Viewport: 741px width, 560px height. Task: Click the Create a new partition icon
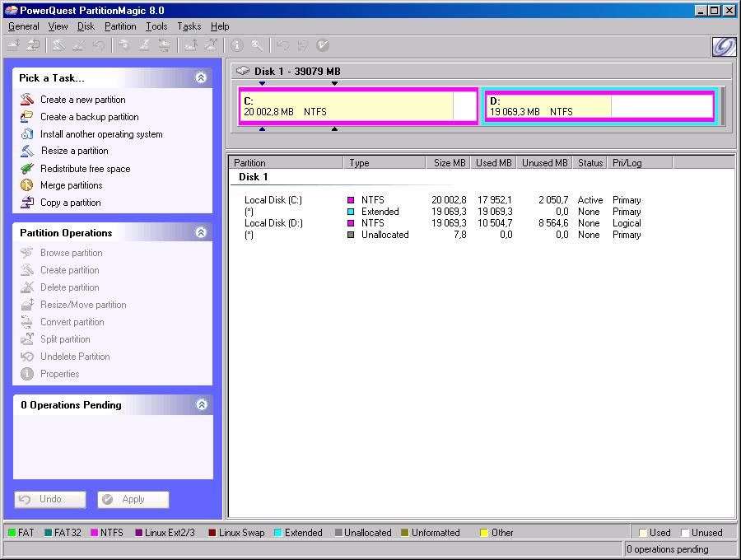click(27, 100)
